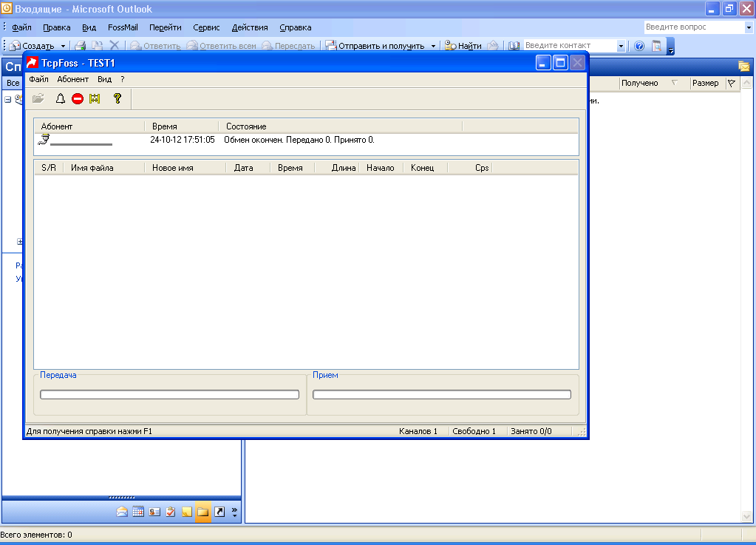756x545 pixels.
Task: Click the blue Outlook Help icon in toolbar
Action: [x=639, y=46]
